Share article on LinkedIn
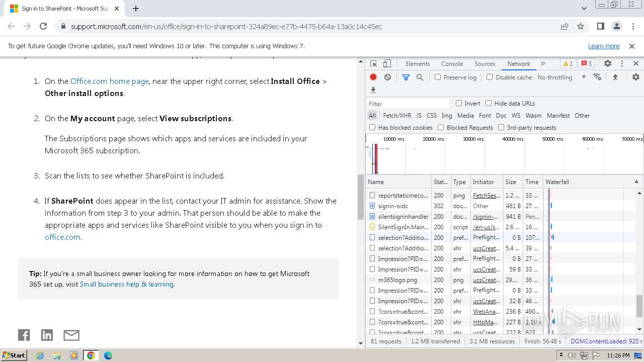Screen dimensions: 644x362 (47, 335)
